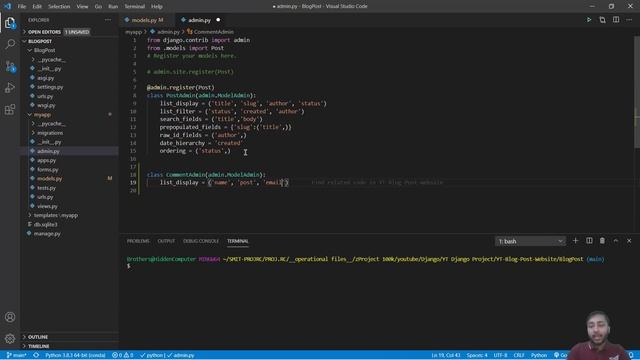Click unsaved dot on admin.py tab
This screenshot has width=640, height=360.
click(x=218, y=20)
